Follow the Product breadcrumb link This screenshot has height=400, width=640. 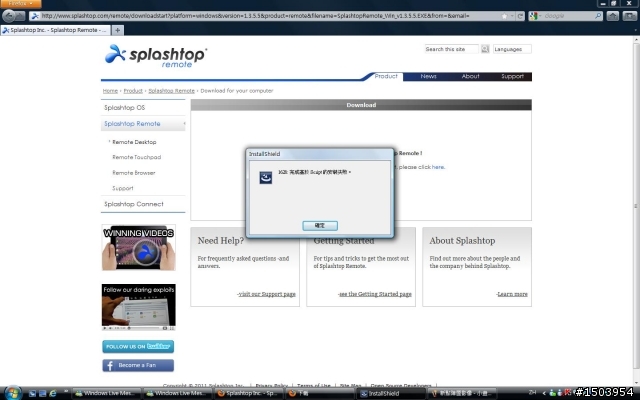point(133,91)
